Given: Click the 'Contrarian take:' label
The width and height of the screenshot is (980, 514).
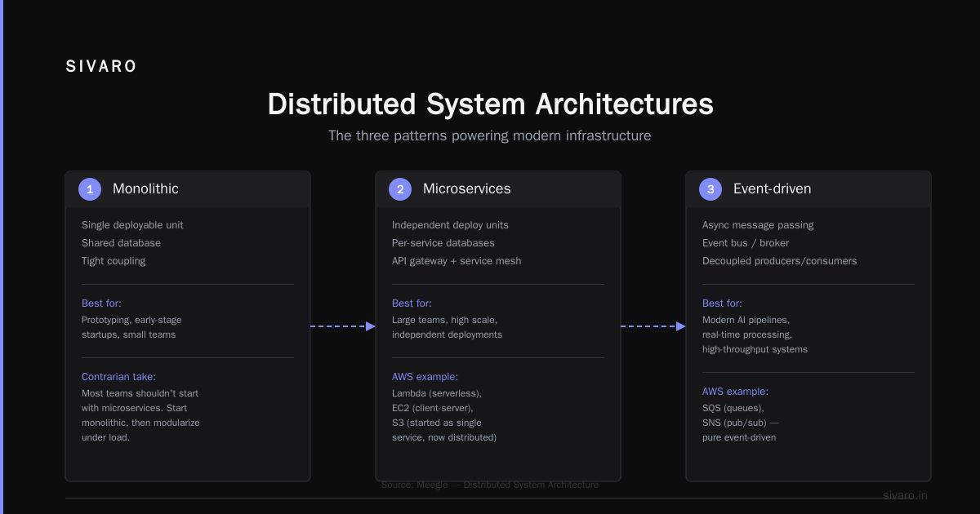Looking at the screenshot, I should pos(118,377).
